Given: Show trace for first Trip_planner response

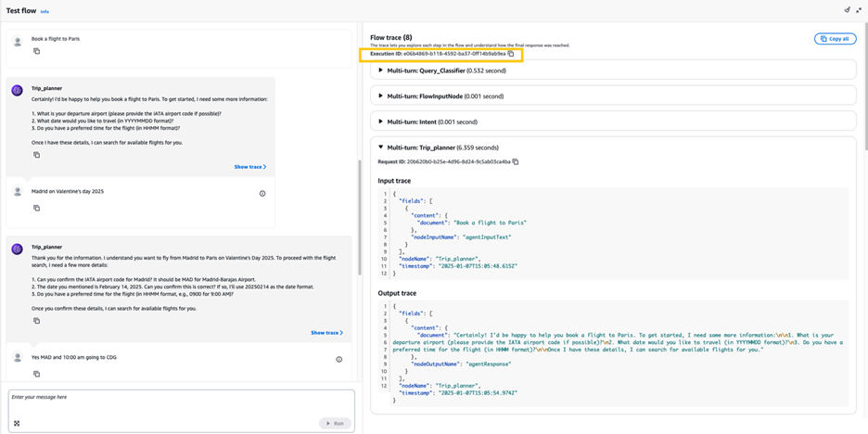Looking at the screenshot, I should (x=249, y=167).
